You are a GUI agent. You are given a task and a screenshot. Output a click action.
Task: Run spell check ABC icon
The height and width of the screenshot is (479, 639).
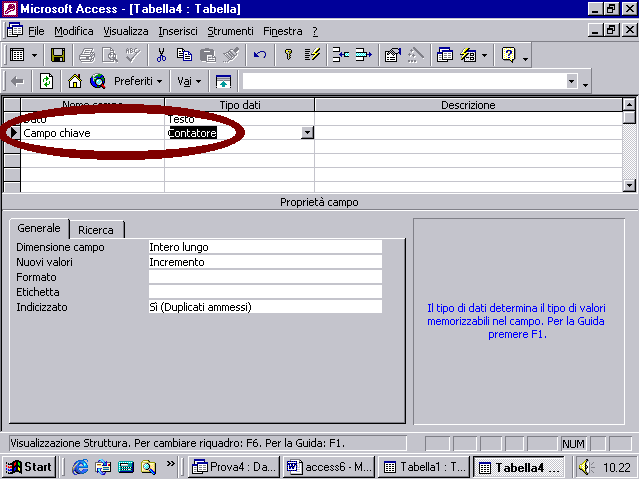(132, 55)
